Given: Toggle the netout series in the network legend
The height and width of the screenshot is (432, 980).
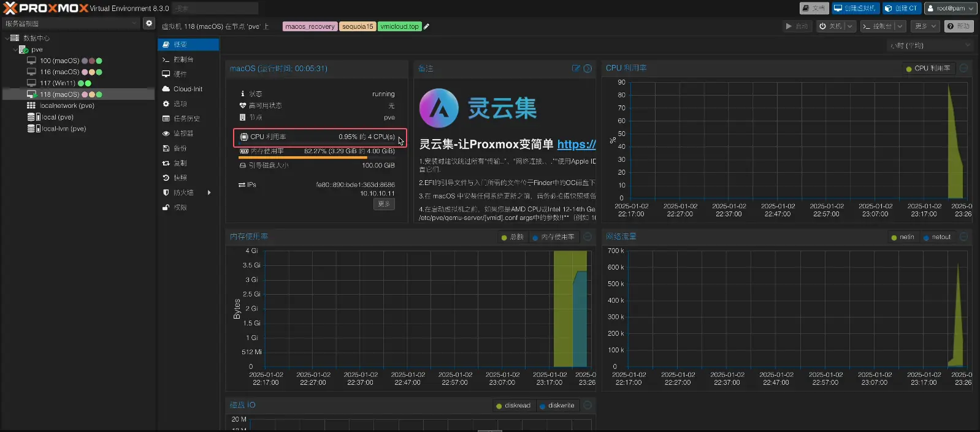Looking at the screenshot, I should pyautogui.click(x=936, y=237).
